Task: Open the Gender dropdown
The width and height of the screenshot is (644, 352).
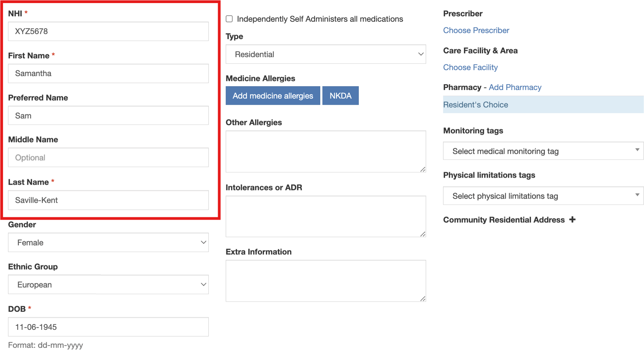Action: tap(108, 242)
